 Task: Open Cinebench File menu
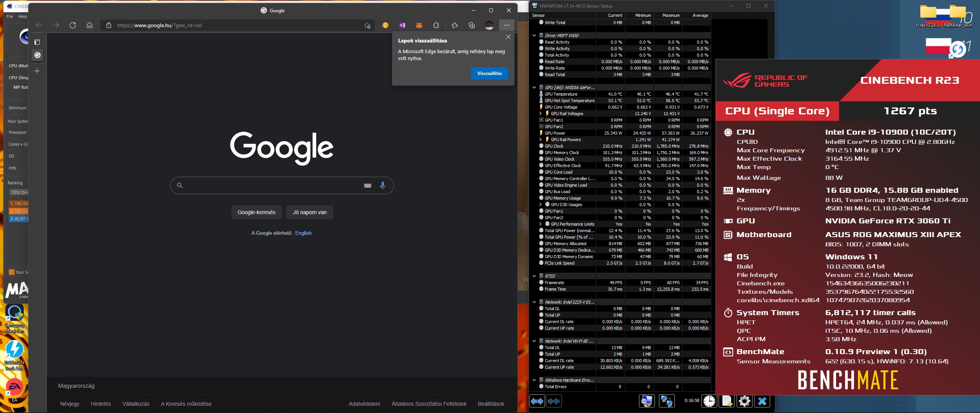[x=10, y=16]
